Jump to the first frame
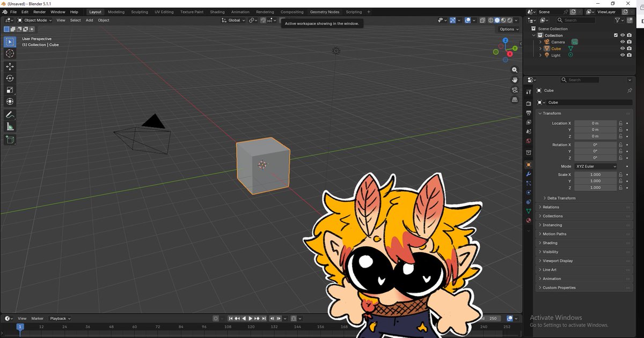Image resolution: width=644 pixels, height=338 pixels. [x=231, y=319]
